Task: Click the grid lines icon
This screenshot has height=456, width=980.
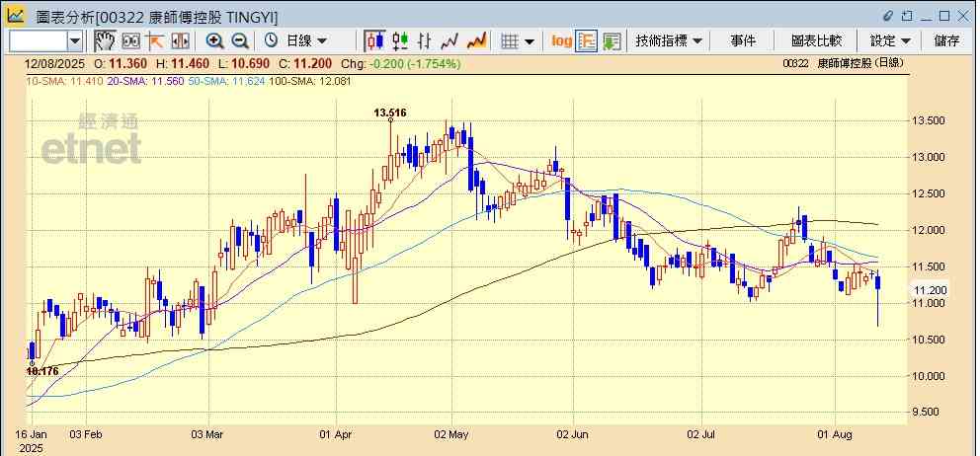Action: tap(510, 41)
